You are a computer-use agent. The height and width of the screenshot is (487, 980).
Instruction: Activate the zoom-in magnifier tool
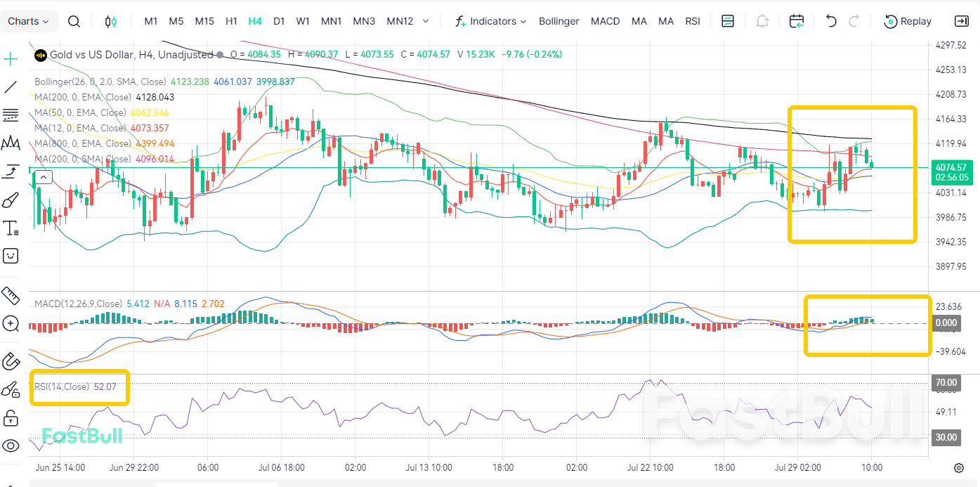[11, 324]
